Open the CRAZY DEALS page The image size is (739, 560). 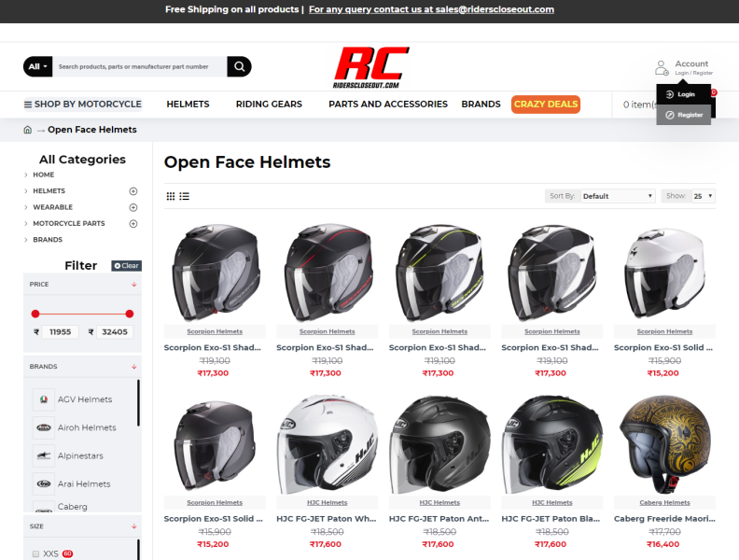pos(546,105)
